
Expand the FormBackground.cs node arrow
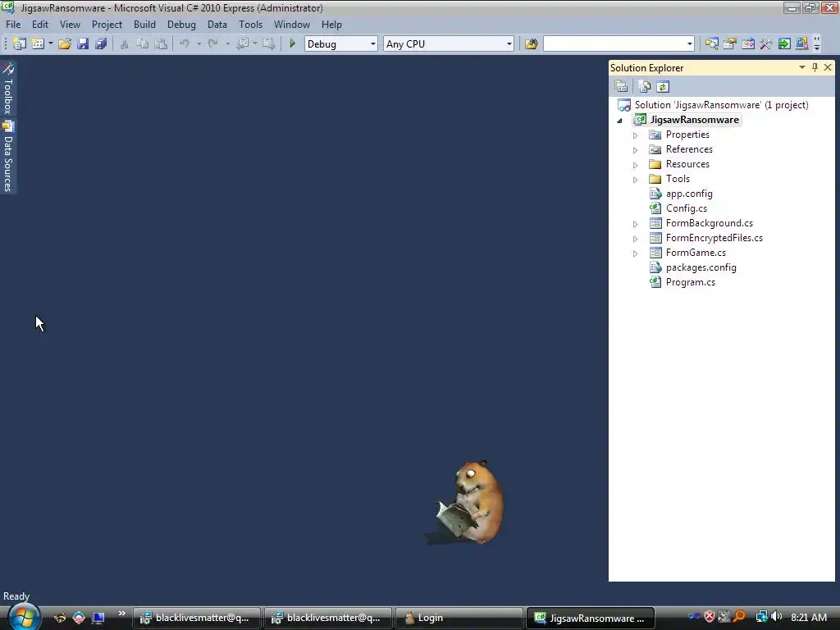636,224
